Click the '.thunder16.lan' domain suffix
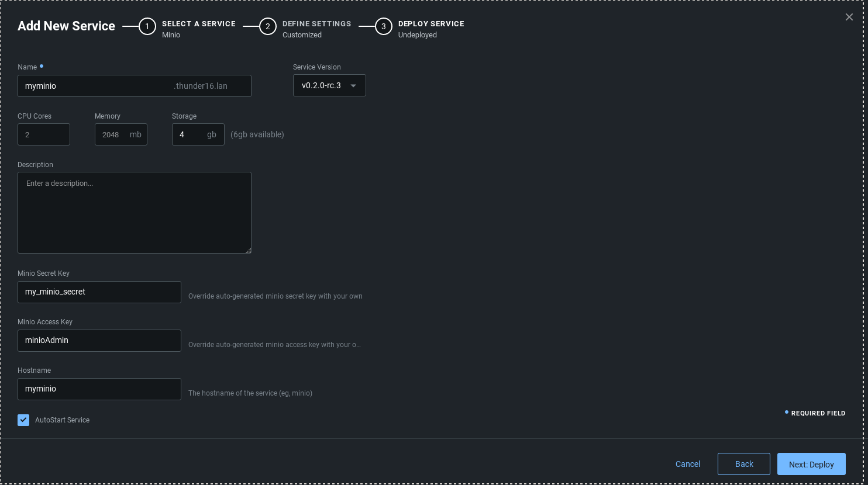Viewport: 868px width, 485px height. 201,86
